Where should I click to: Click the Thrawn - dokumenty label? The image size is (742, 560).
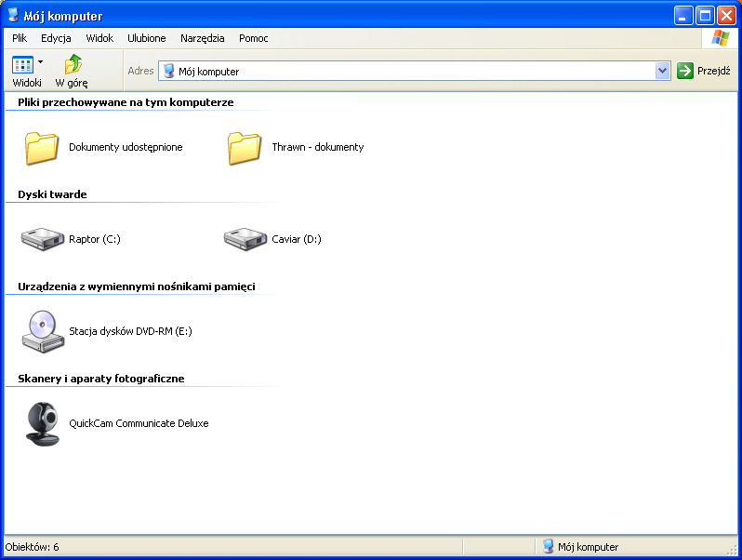[317, 147]
